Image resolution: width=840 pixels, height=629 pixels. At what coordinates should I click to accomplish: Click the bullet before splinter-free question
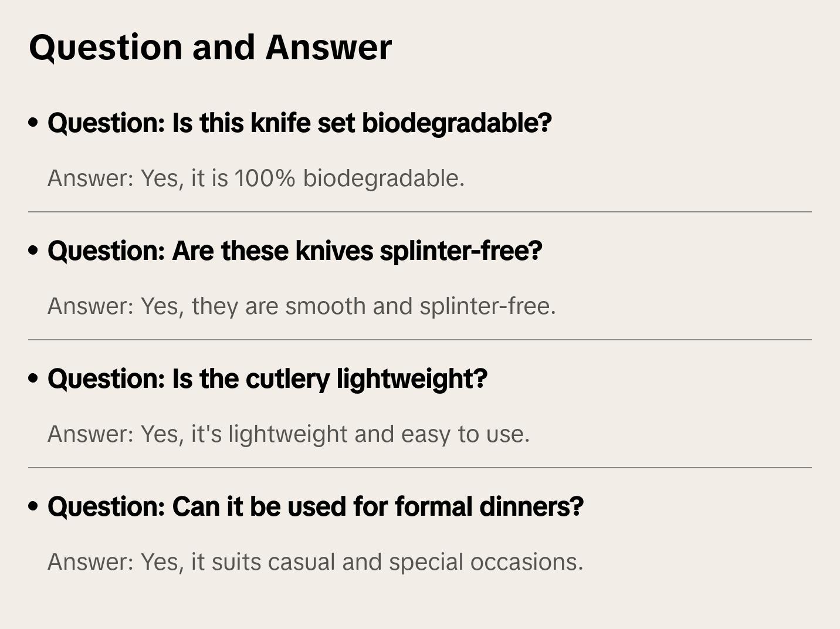pos(33,251)
